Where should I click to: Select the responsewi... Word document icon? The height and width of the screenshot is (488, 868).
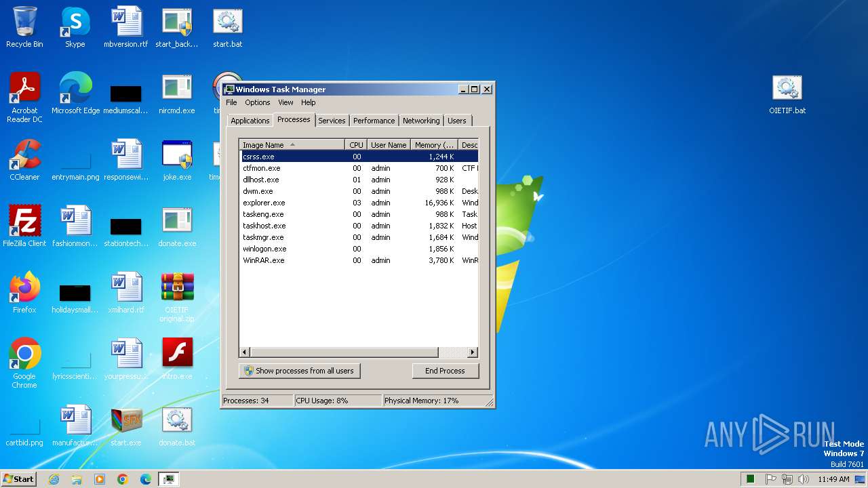click(x=125, y=161)
